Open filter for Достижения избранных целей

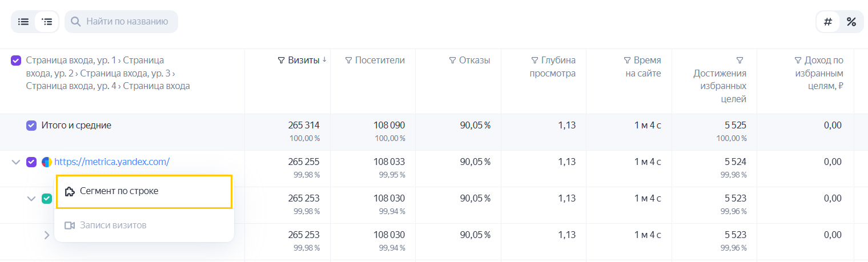[x=740, y=60]
